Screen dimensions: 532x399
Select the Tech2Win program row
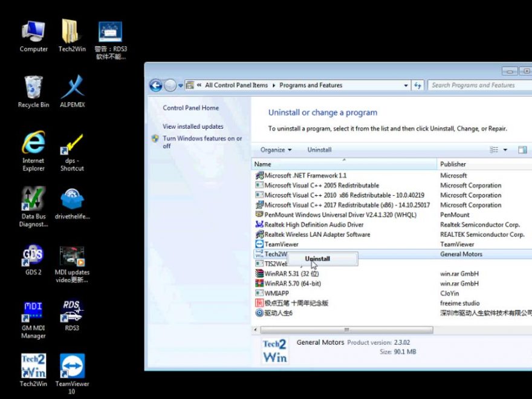(392, 254)
